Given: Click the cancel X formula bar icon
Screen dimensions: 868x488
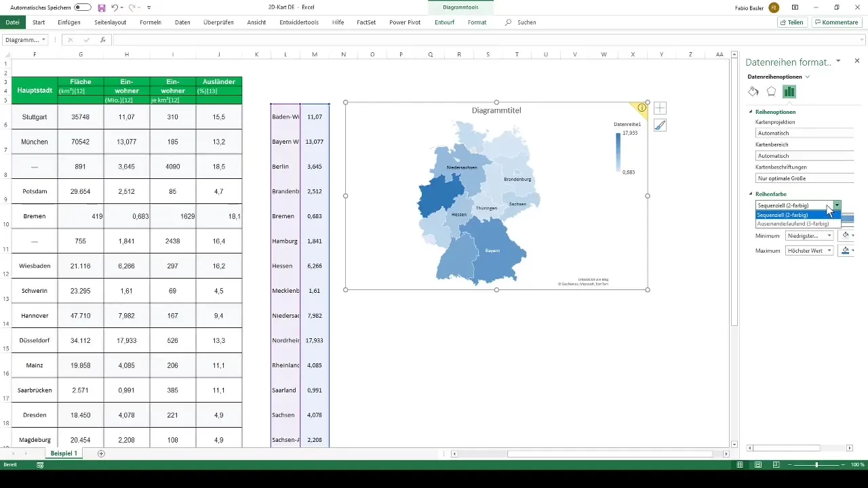Looking at the screenshot, I should (x=70, y=40).
